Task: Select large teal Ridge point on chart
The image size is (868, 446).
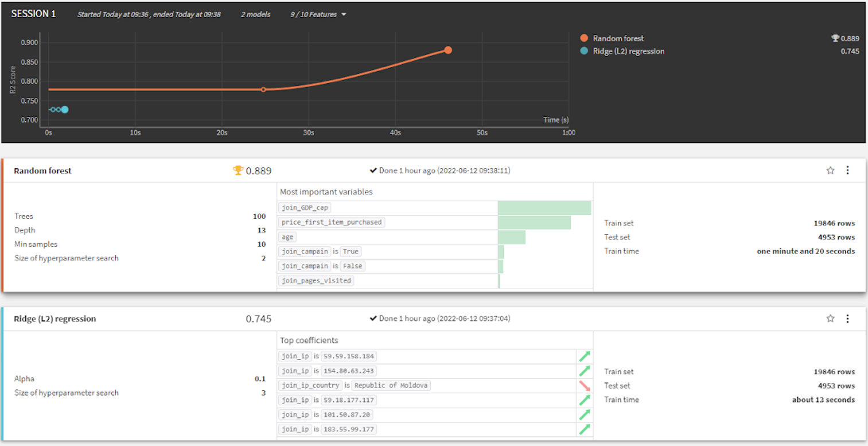Action: click(x=65, y=109)
